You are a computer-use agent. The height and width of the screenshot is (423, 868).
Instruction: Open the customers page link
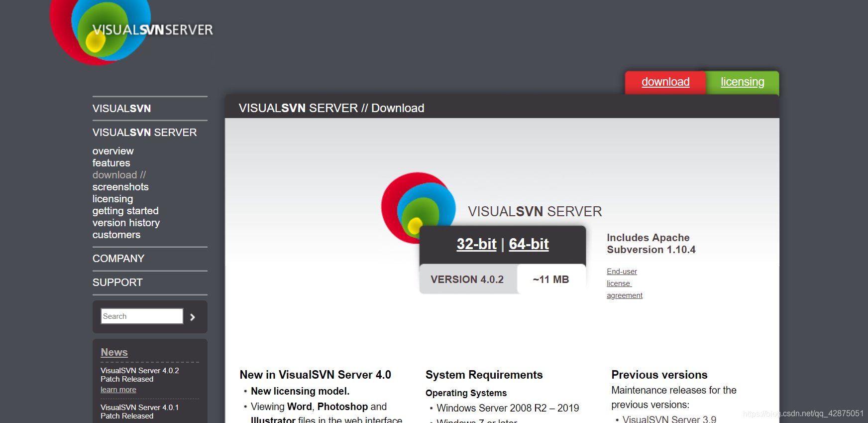tap(116, 235)
